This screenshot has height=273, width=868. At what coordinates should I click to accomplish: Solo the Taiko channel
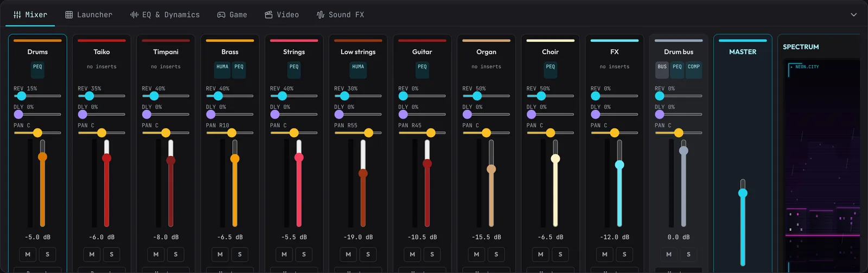pos(112,254)
